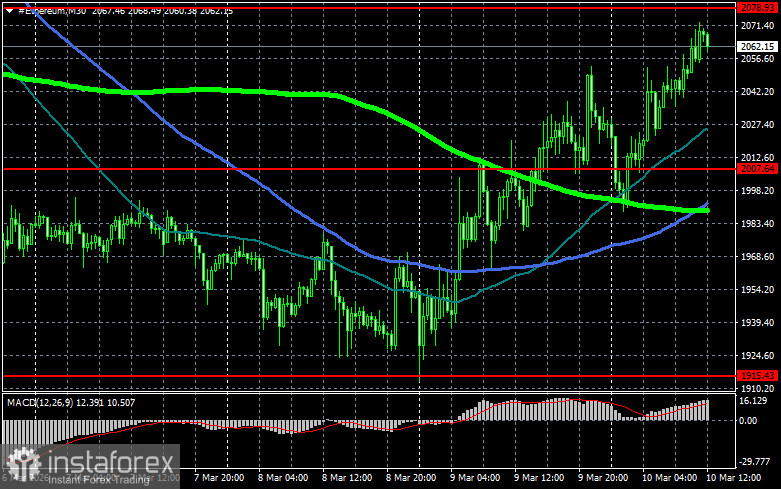Click the 2042.20 price axis value

coord(758,92)
